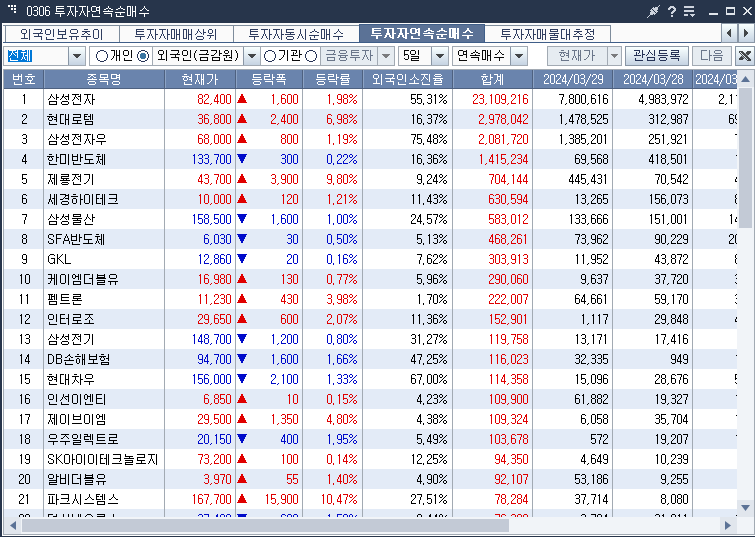Open the help question mark icon
Viewport: 755px width, 537px height.
click(672, 11)
